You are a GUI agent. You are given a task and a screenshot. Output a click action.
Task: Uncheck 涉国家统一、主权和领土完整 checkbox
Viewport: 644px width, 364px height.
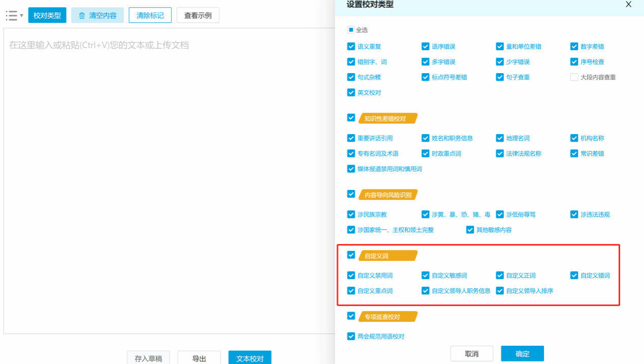click(x=351, y=229)
